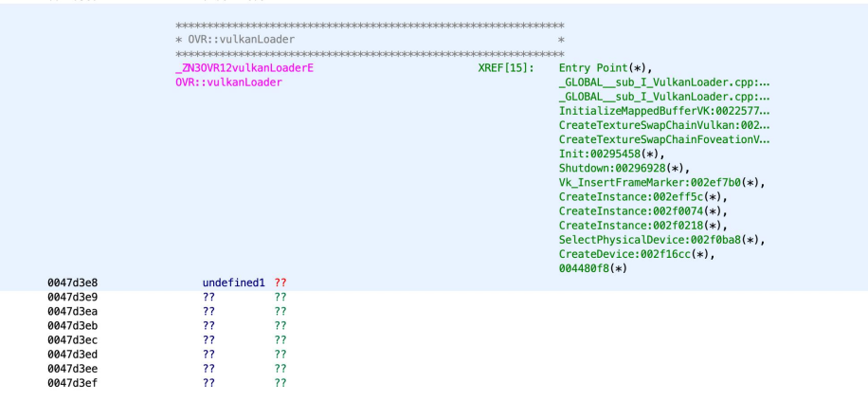Screen dimensions: 868x401
Task: Select the address 0047d3e8 in listing
Action: click(72, 283)
